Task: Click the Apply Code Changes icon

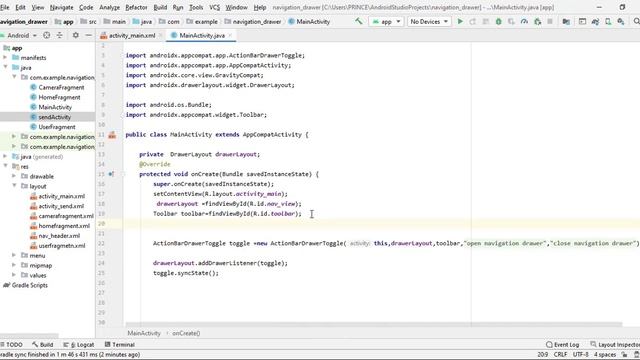Action: [486, 22]
